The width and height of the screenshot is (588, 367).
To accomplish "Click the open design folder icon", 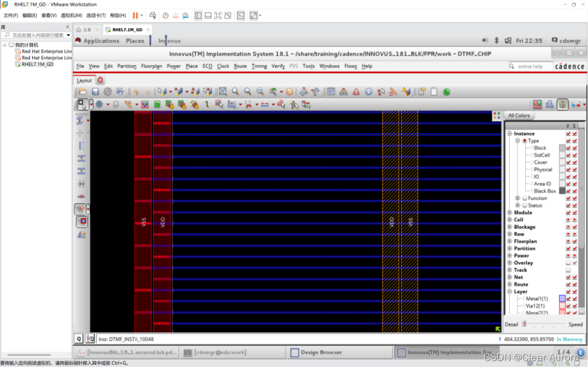I will pos(83,91).
